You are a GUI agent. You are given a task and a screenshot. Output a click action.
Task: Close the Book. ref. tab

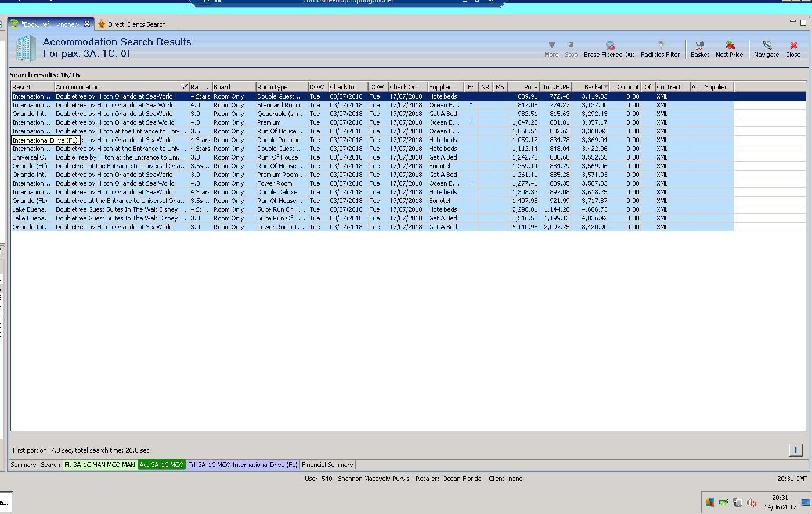point(87,24)
